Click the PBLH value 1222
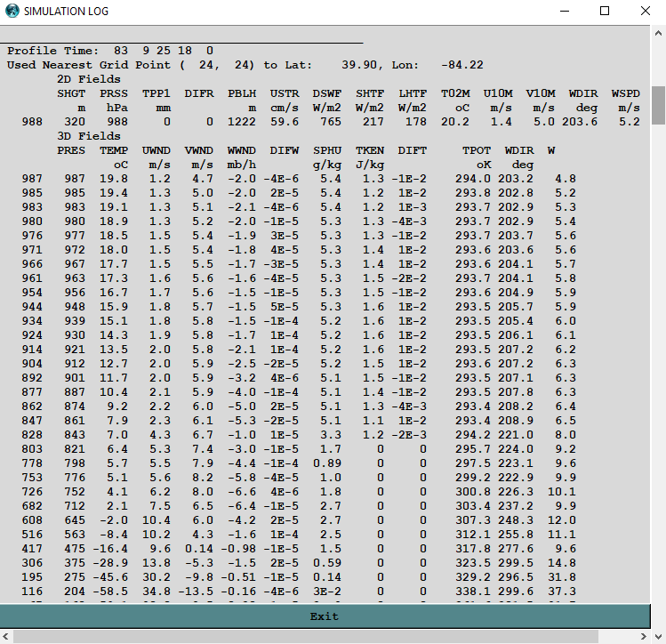This screenshot has height=644, width=666. [242, 122]
